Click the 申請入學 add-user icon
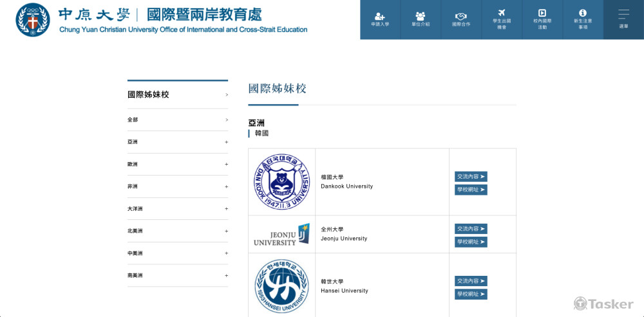 [x=380, y=15]
